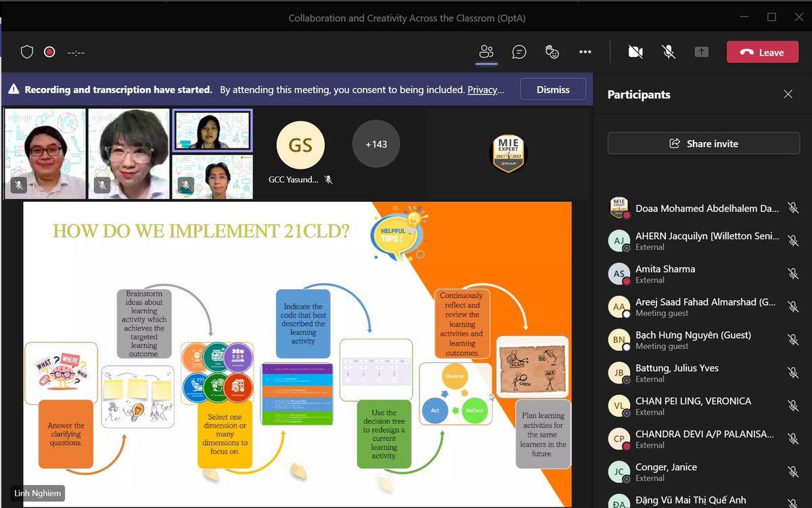Select participant name Battung, Julius Yves
The width and height of the screenshot is (812, 508).
click(677, 368)
